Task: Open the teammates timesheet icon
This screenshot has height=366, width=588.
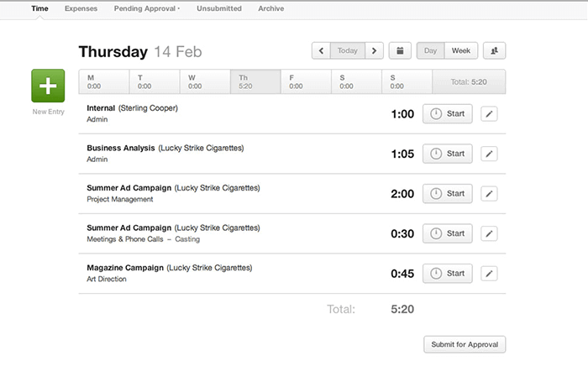Action: coord(495,51)
